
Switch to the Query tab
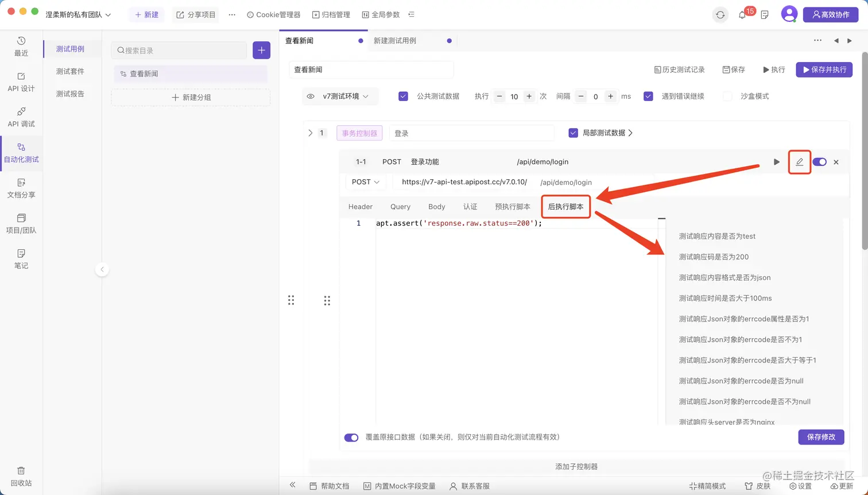pyautogui.click(x=400, y=207)
